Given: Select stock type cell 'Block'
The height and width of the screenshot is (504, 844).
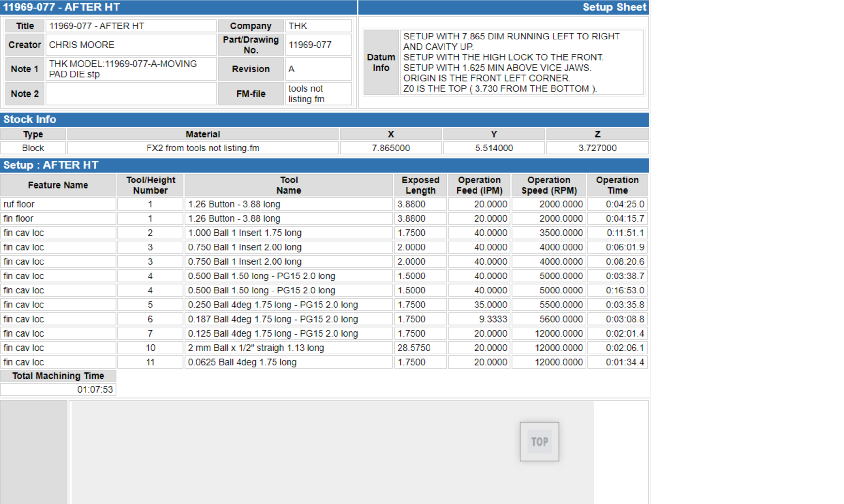Looking at the screenshot, I should (x=33, y=148).
